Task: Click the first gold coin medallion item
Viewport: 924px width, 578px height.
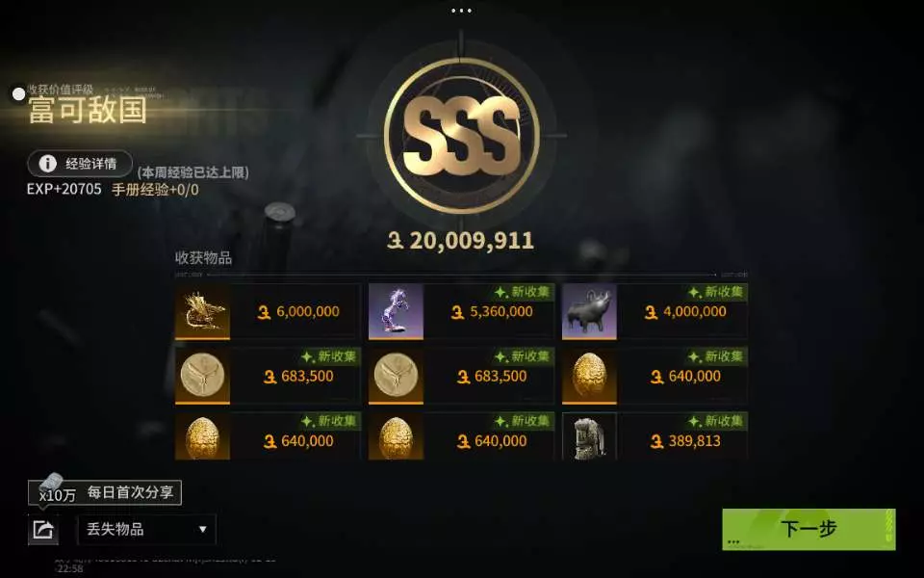Action: coord(268,377)
